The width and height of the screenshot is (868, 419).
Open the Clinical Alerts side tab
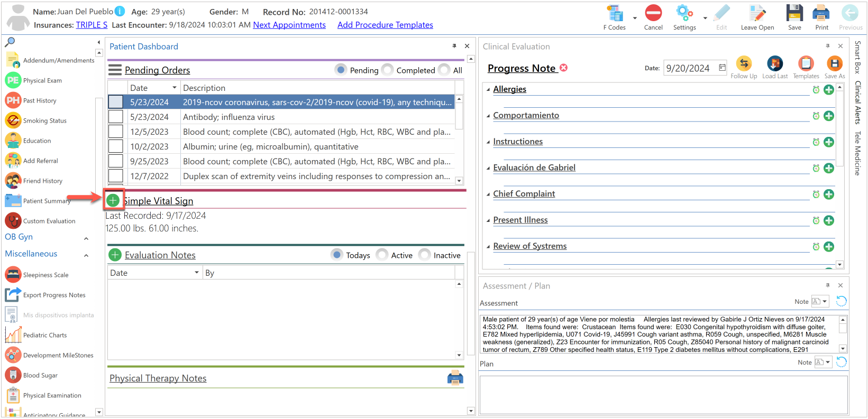click(857, 103)
